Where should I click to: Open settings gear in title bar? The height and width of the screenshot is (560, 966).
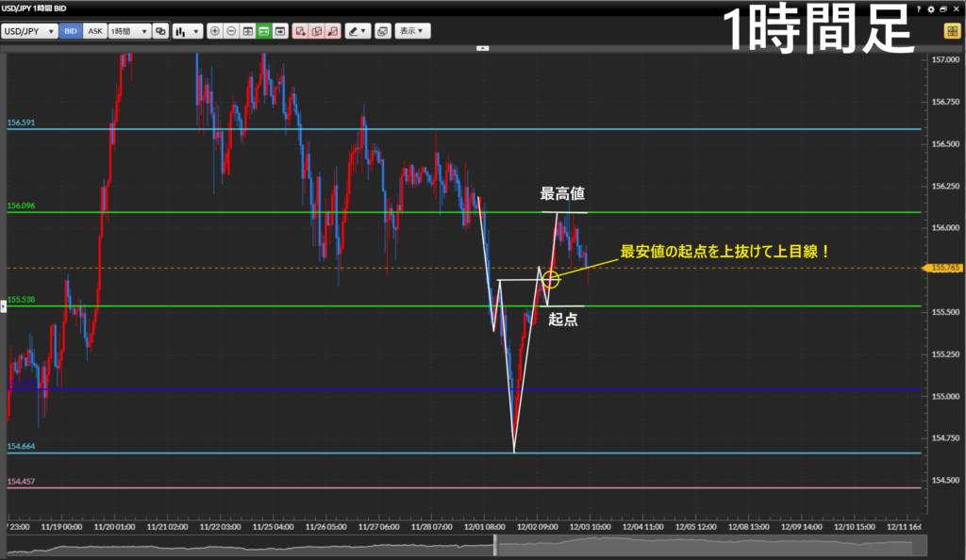(x=931, y=8)
